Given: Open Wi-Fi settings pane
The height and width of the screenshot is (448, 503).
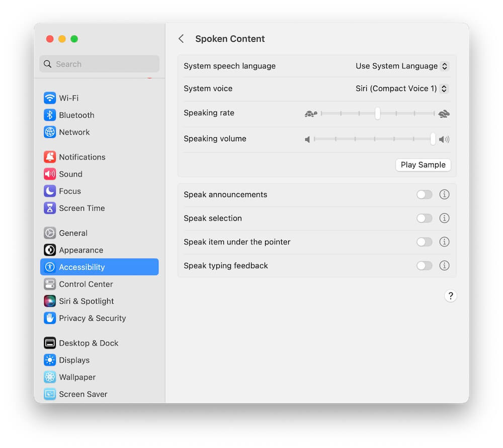Looking at the screenshot, I should pyautogui.click(x=100, y=98).
